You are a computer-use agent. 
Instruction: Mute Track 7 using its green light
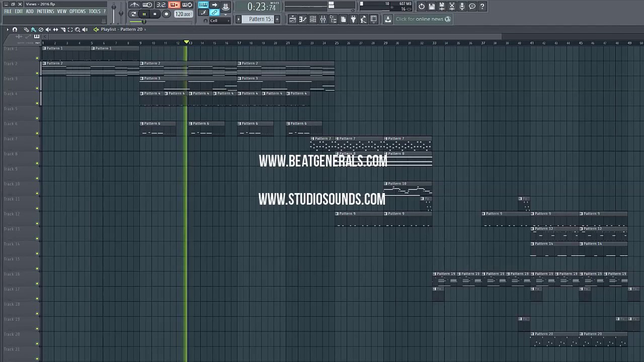coord(37,148)
